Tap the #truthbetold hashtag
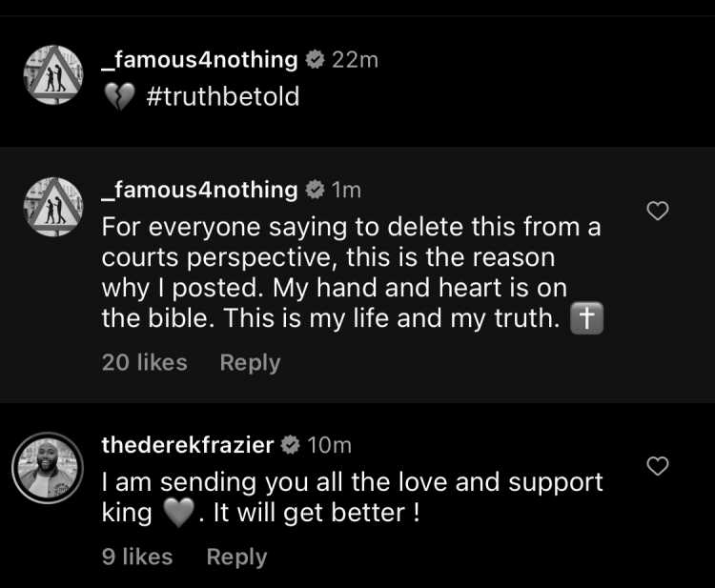 coord(223,96)
